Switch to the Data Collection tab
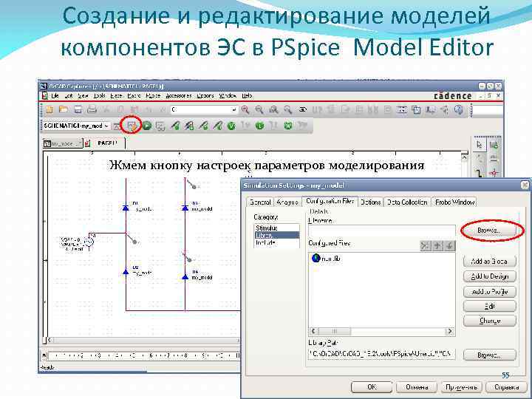The width and height of the screenshot is (532, 399). 407,202
